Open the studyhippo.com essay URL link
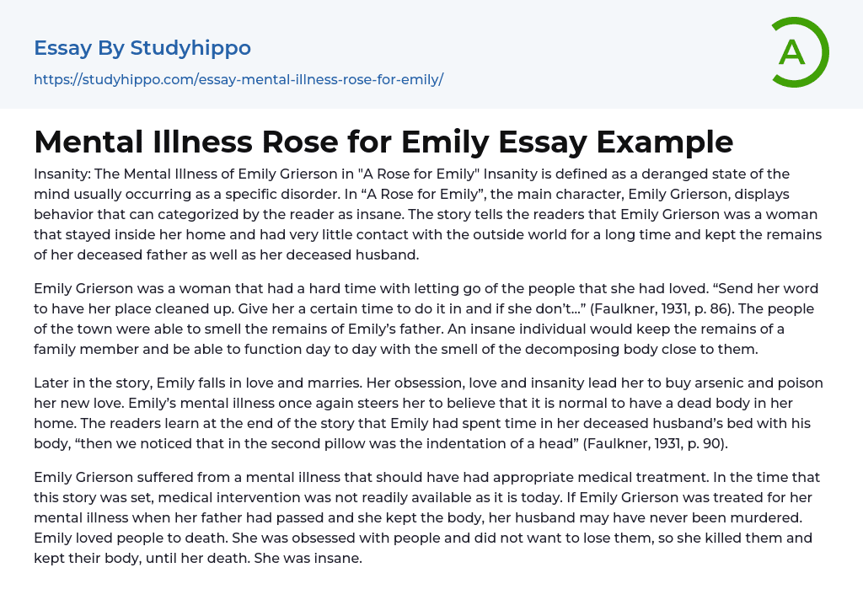Screen dimensions: 863x616 click(x=239, y=79)
